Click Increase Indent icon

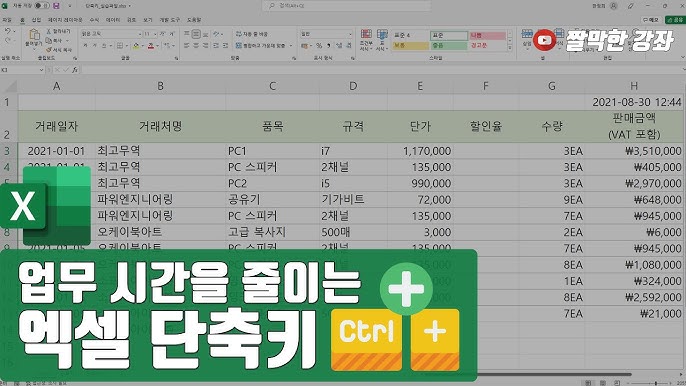tap(225, 46)
